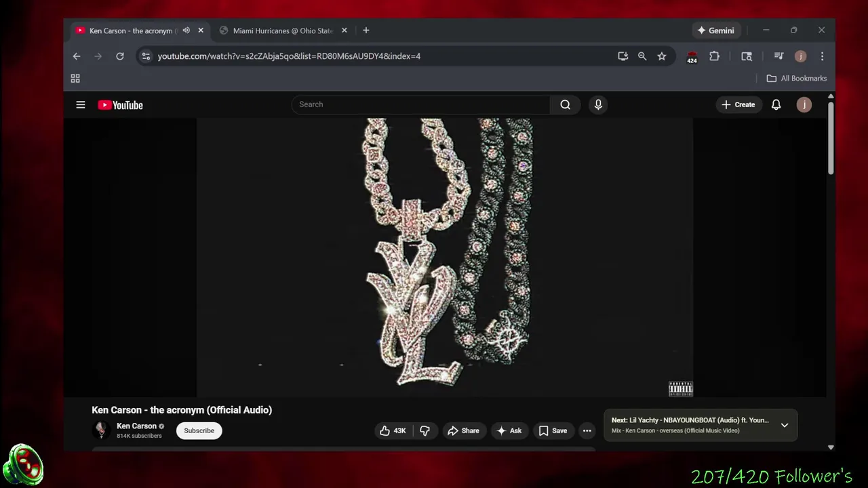Open Chrome three-dot menu

(822, 56)
